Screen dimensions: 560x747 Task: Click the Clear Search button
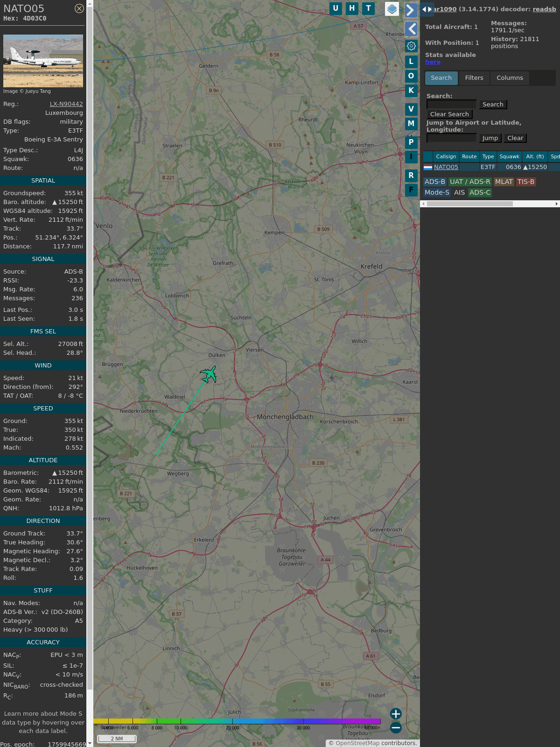449,114
